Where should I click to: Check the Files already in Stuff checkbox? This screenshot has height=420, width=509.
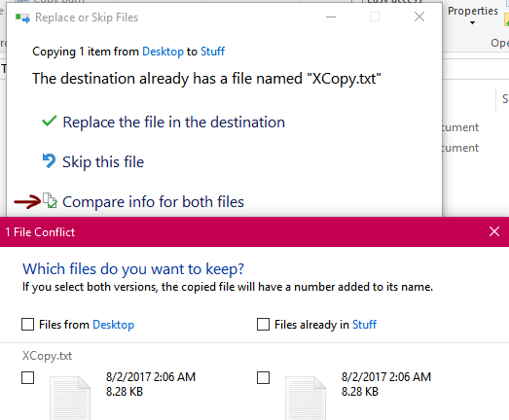[x=263, y=324]
